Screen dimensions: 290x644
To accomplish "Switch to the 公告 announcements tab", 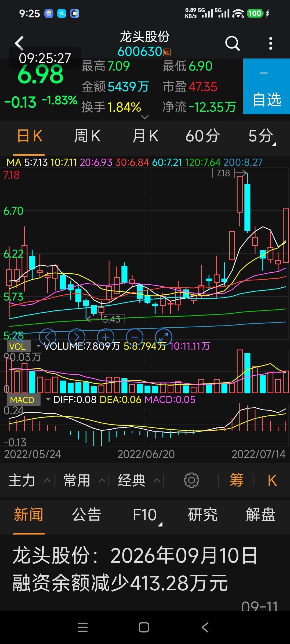I will [87, 514].
